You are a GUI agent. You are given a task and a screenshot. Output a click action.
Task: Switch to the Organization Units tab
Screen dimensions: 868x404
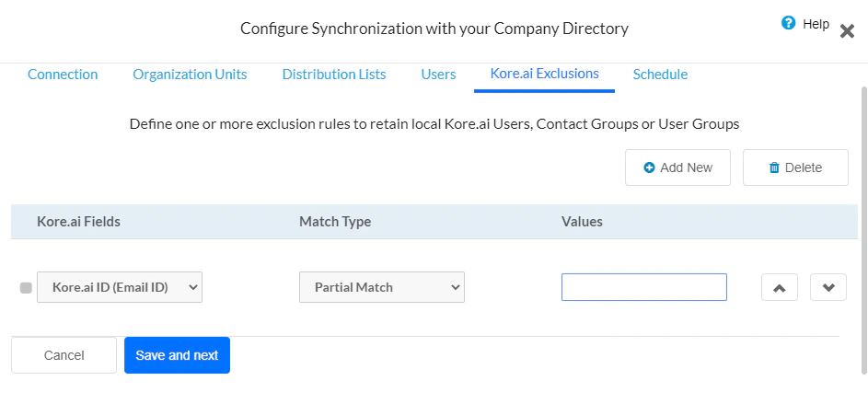(x=190, y=75)
